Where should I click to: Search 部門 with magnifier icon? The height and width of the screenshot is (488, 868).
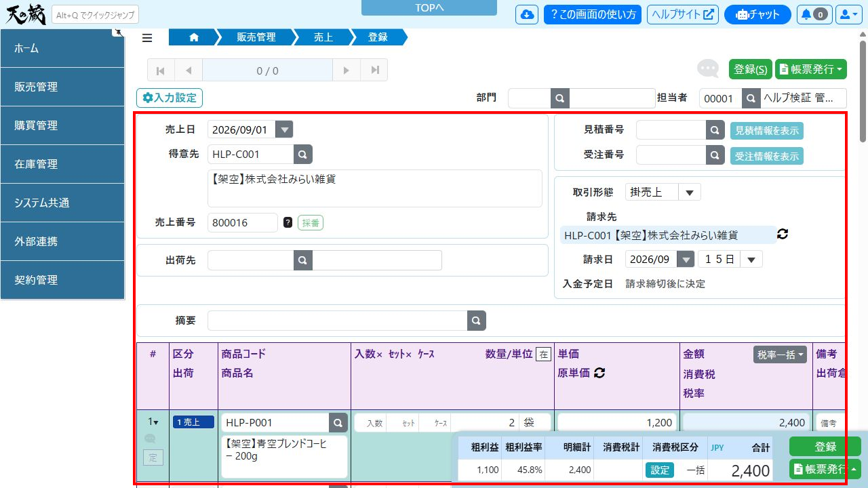click(560, 98)
